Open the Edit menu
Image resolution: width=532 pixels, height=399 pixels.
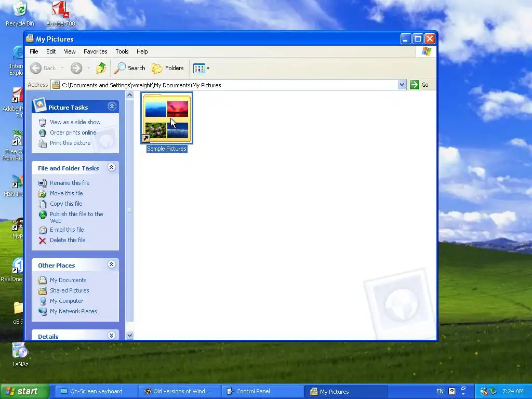click(x=51, y=51)
